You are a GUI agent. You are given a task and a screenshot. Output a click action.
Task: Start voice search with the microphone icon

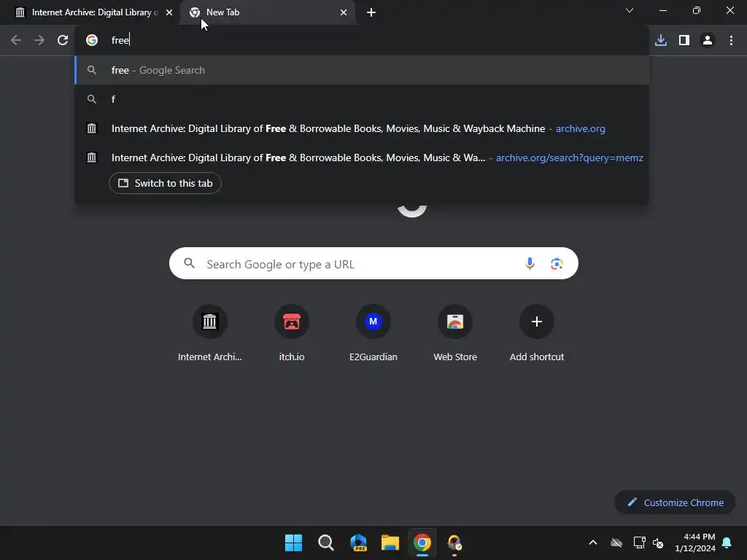click(x=530, y=264)
